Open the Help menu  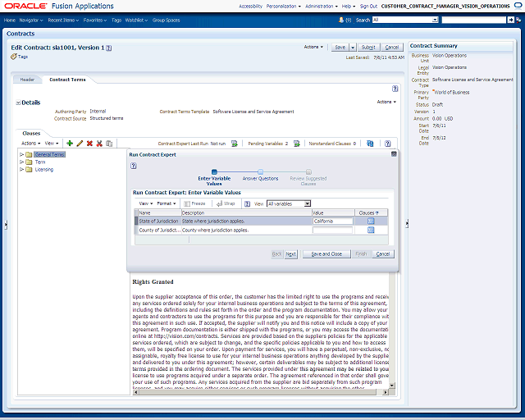click(349, 6)
